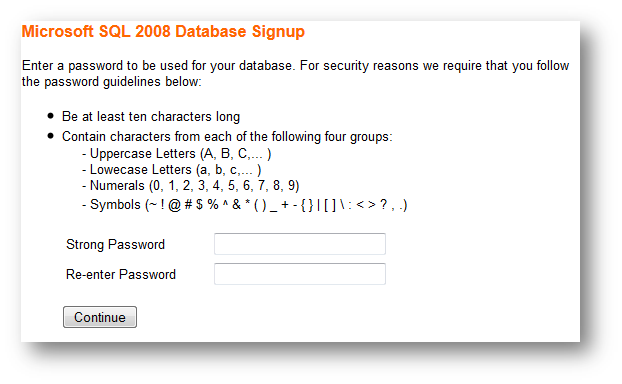The height and width of the screenshot is (384, 622).
Task: Click the Strong Password input field
Action: (x=300, y=244)
